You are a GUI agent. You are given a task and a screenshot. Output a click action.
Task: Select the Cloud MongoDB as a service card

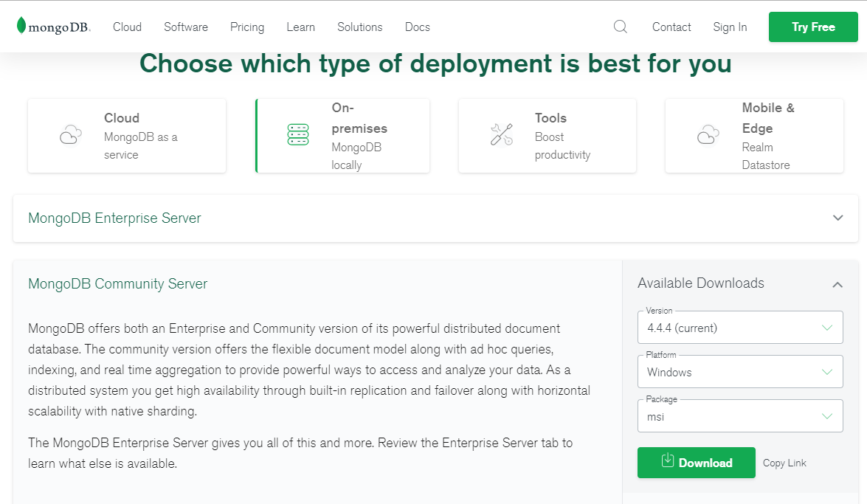(127, 136)
